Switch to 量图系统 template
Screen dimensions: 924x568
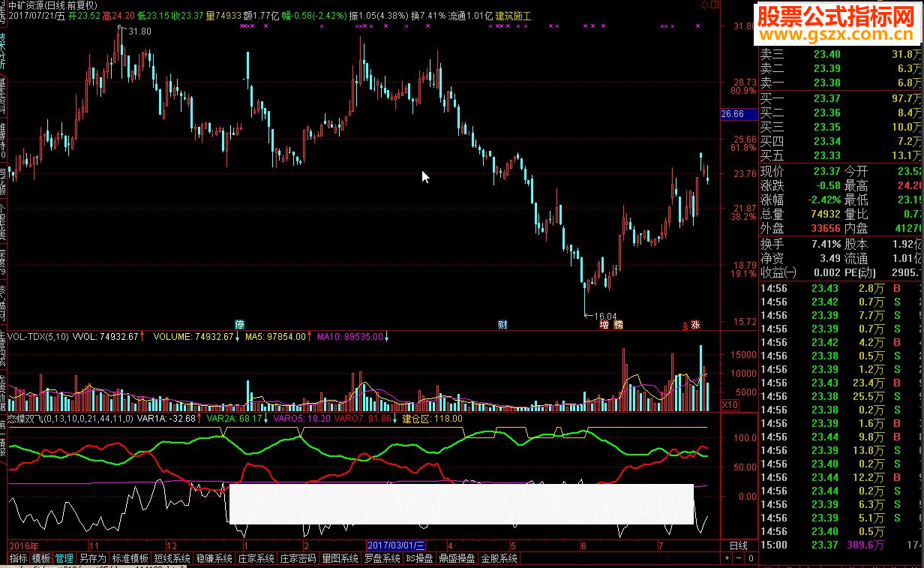(x=340, y=558)
